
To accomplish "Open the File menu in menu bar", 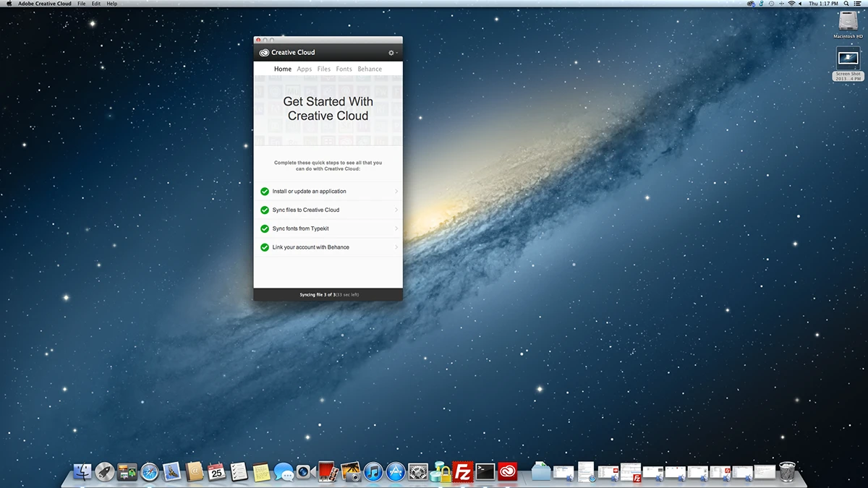I will coord(81,4).
